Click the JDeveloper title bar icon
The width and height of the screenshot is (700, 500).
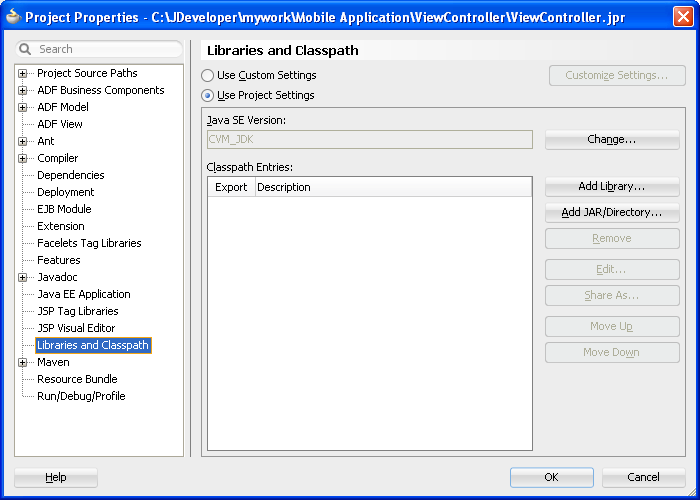pyautogui.click(x=13, y=17)
